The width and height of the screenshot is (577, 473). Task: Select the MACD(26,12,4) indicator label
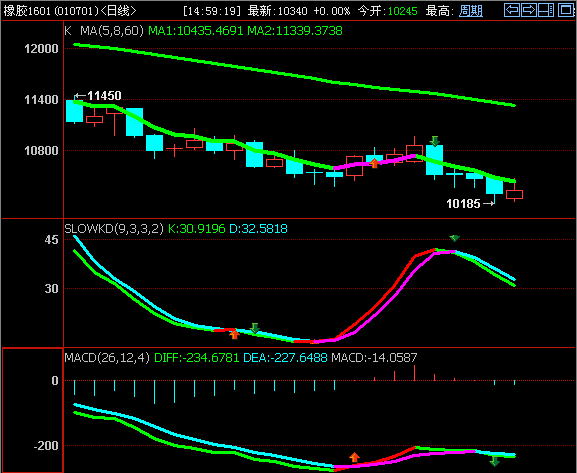(107, 357)
